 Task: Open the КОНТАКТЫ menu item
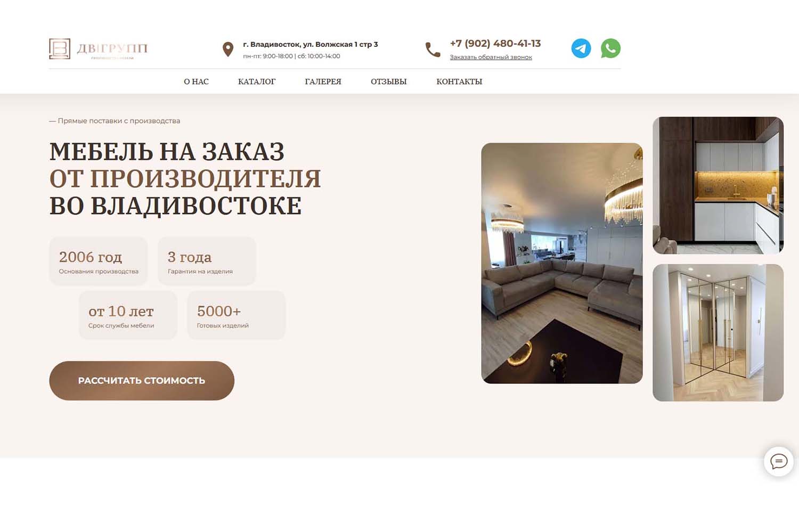point(459,81)
